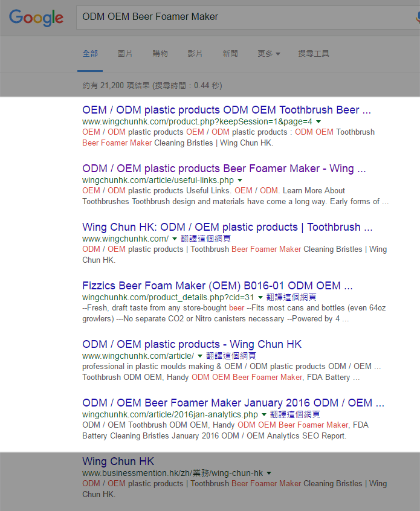This screenshot has width=420, height=511.
Task: Click 翻譯這個網頁 next to www.wingchunhk.com/
Action: (x=205, y=239)
